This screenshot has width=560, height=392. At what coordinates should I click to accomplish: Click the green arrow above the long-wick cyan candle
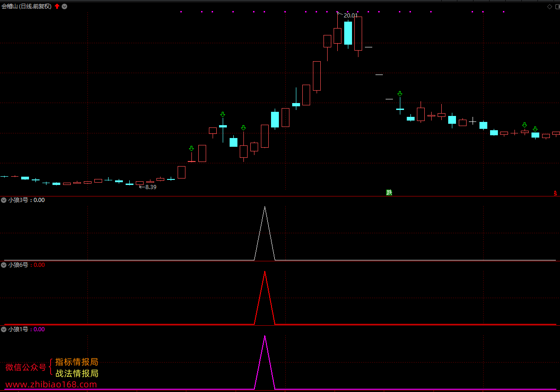tap(223, 114)
